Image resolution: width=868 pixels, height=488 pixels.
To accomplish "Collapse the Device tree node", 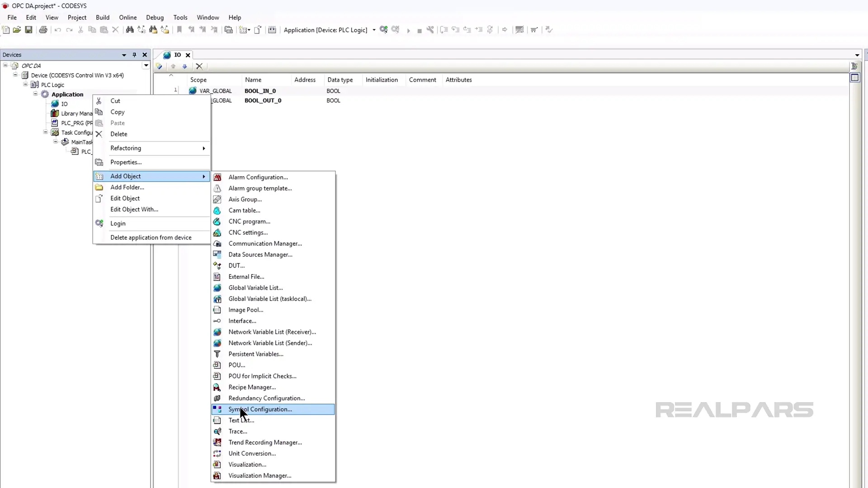I will click(x=15, y=75).
